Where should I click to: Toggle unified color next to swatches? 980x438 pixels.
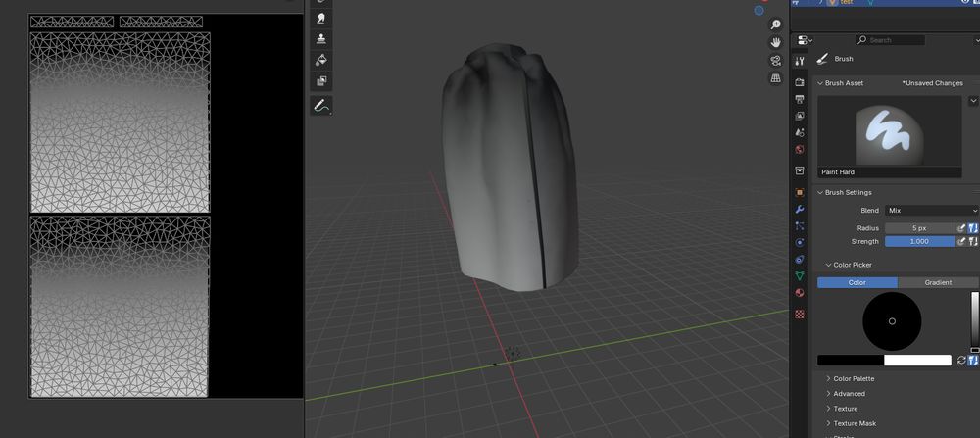pyautogui.click(x=972, y=361)
